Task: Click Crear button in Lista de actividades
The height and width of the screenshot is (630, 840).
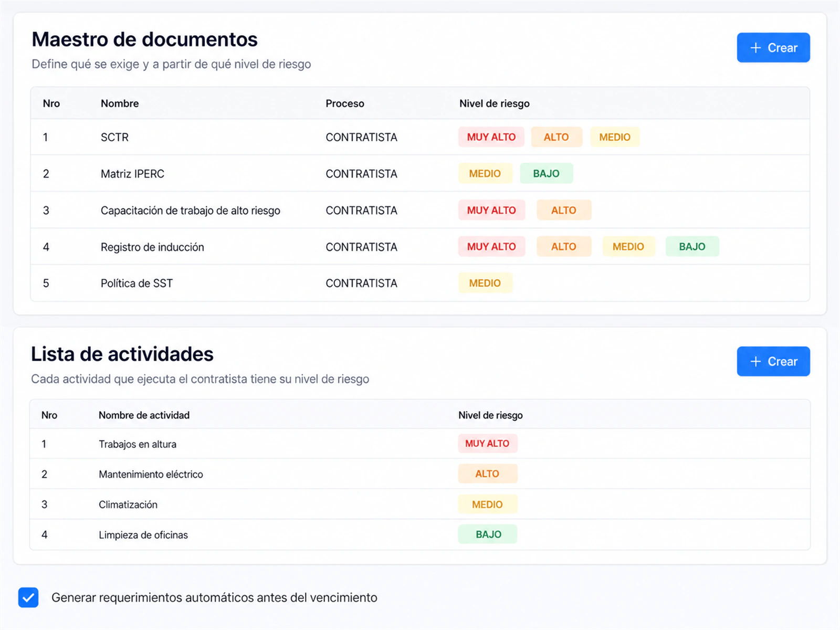Action: click(773, 361)
